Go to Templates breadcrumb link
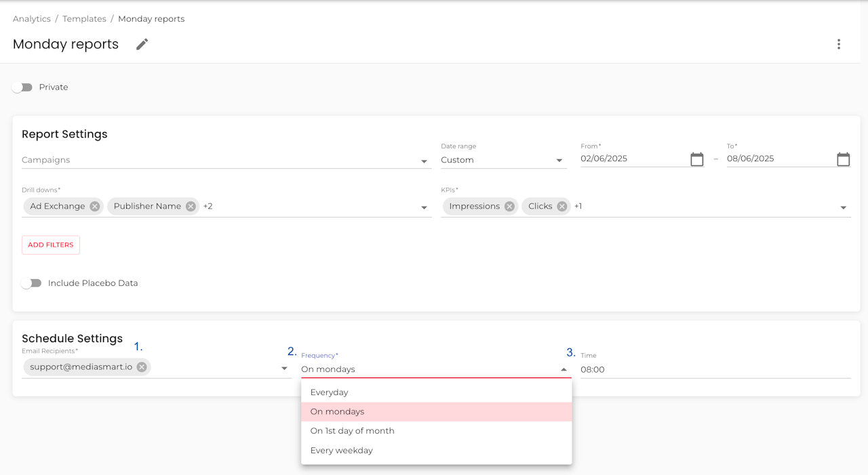Image resolution: width=868 pixels, height=475 pixels. click(84, 19)
